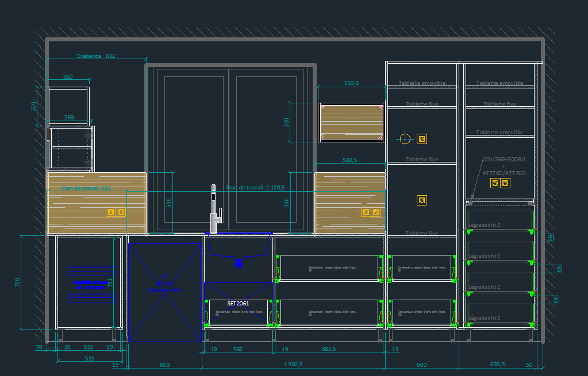
Task: Click the double socket on the right wooden backsplash
Action: pos(371,211)
